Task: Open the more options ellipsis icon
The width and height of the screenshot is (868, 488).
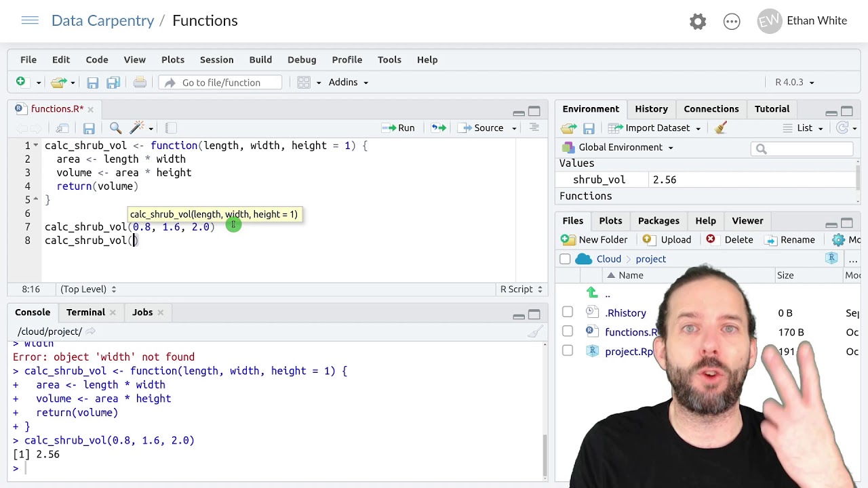Action: click(732, 22)
